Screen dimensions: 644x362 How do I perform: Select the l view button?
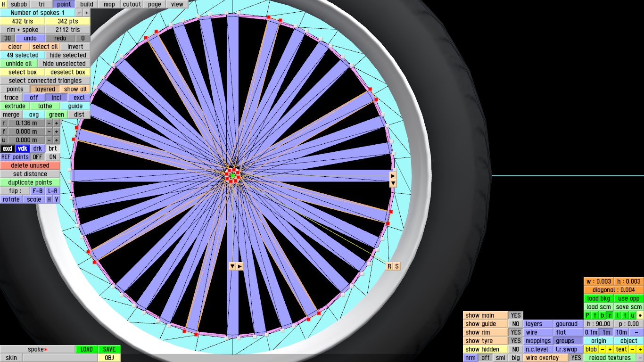click(x=618, y=315)
